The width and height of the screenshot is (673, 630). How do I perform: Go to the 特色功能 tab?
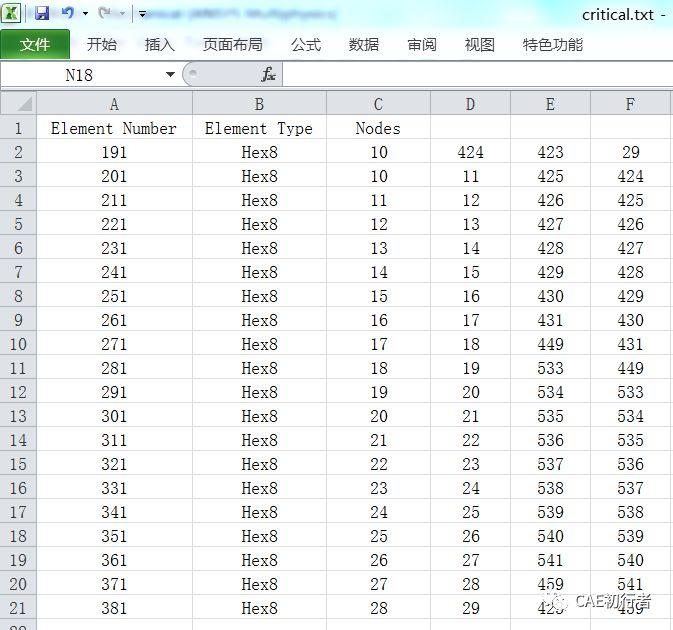coord(553,44)
